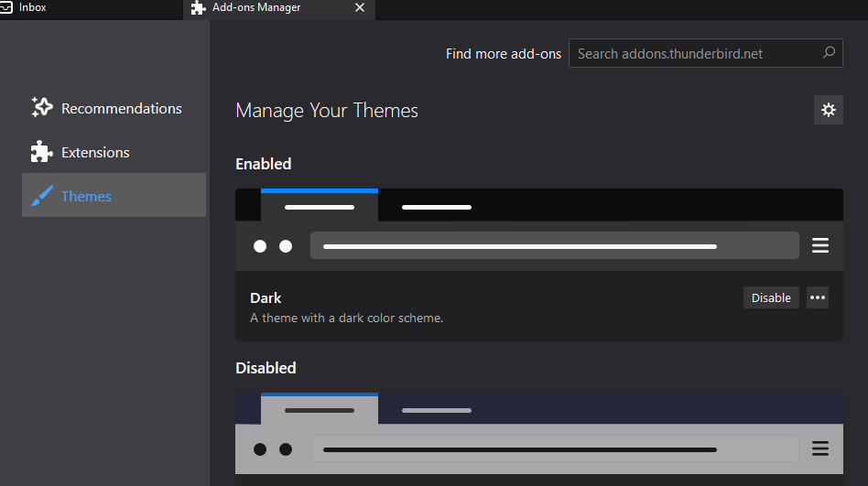Click the hamburger icon in Dark preview
Viewport: 868px width, 486px height.
pyautogui.click(x=820, y=245)
